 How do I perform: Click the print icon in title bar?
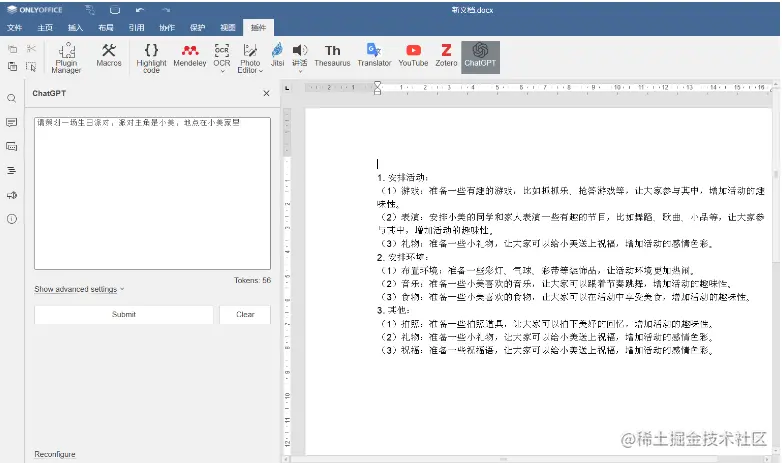click(115, 10)
